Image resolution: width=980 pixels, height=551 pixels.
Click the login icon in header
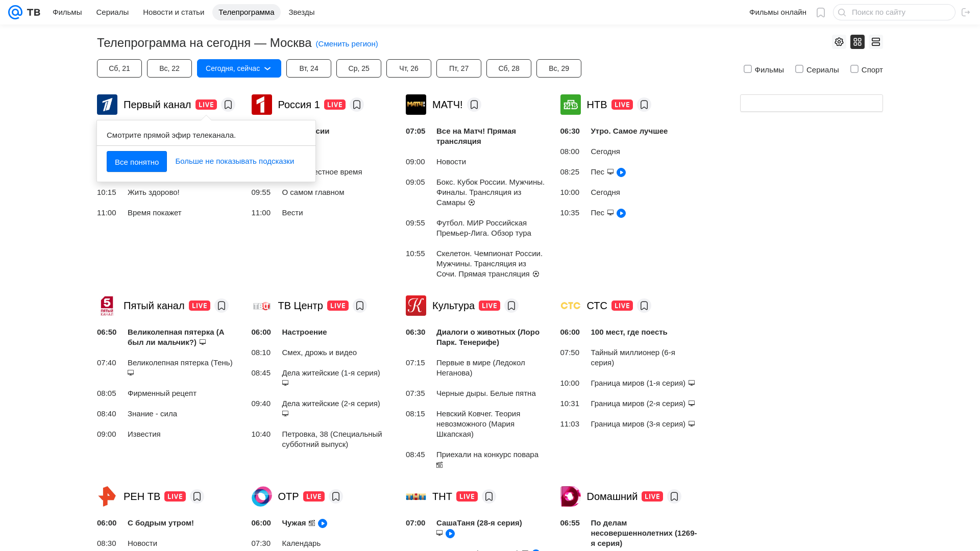coord(966,12)
